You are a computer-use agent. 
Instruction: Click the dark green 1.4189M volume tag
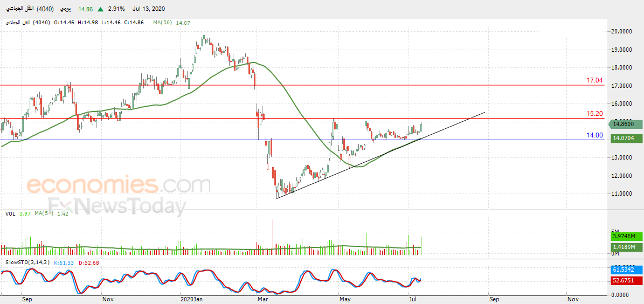(626, 247)
